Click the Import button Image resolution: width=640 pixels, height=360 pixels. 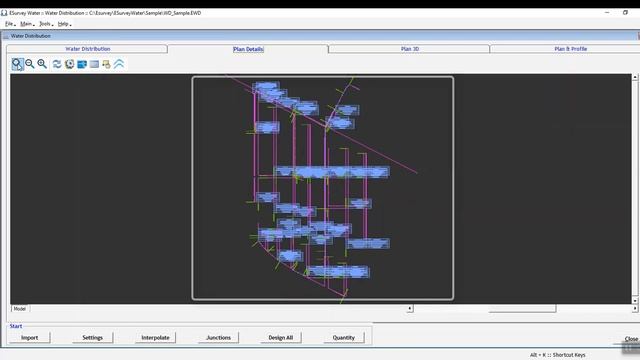tap(29, 338)
